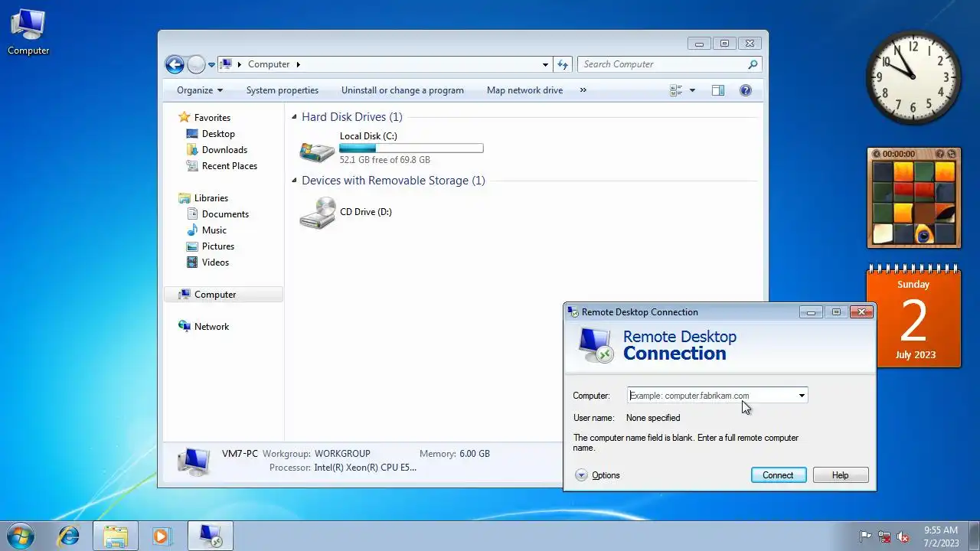
Task: Open the Organize menu
Action: point(200,90)
